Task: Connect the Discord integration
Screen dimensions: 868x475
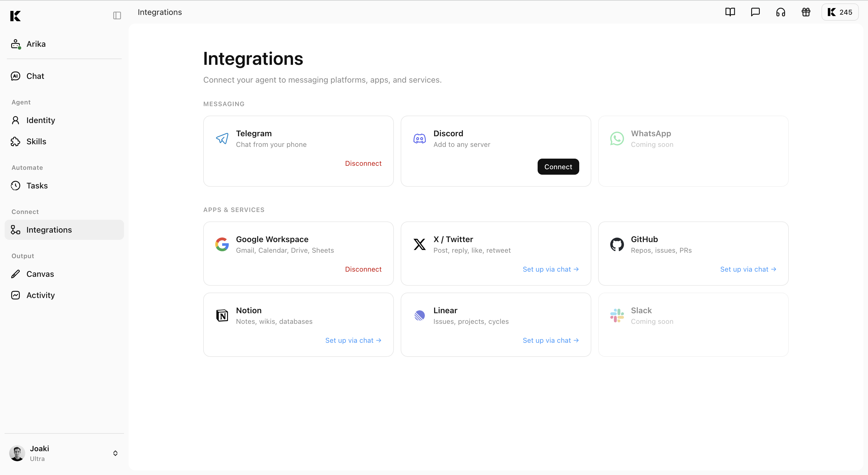Action: pos(558,167)
